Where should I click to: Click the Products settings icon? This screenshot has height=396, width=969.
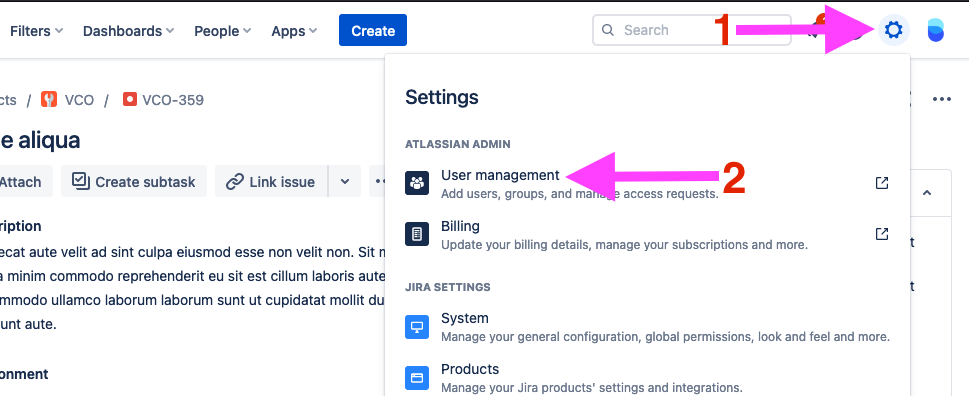click(417, 377)
